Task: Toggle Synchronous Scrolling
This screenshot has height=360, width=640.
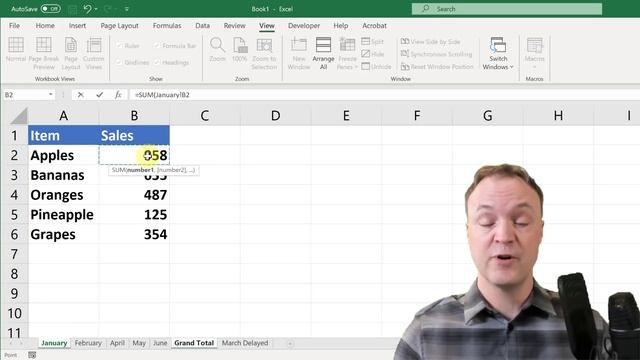Action: [436, 54]
